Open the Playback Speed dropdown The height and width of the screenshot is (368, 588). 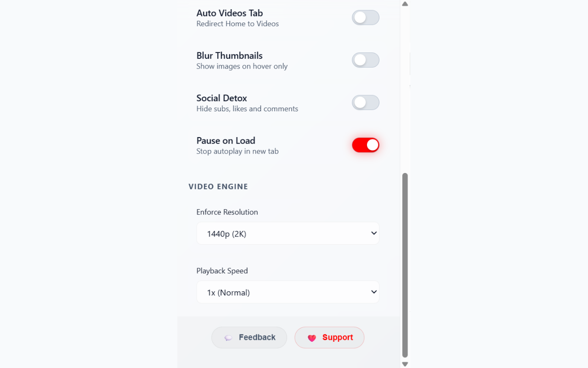point(288,292)
